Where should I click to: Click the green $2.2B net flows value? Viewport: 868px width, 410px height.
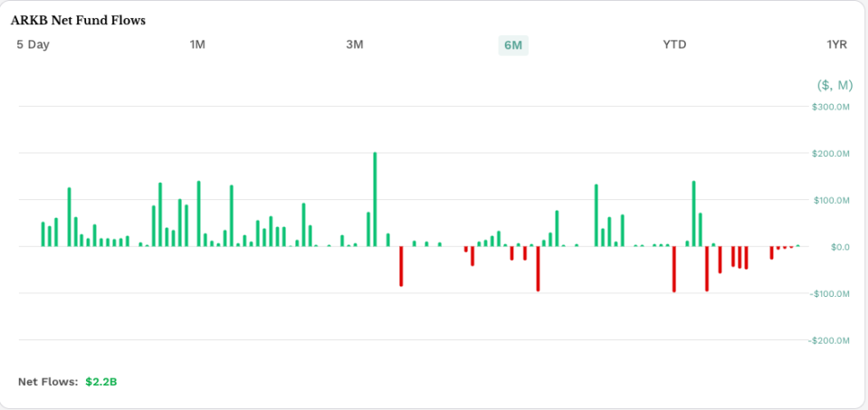101,382
